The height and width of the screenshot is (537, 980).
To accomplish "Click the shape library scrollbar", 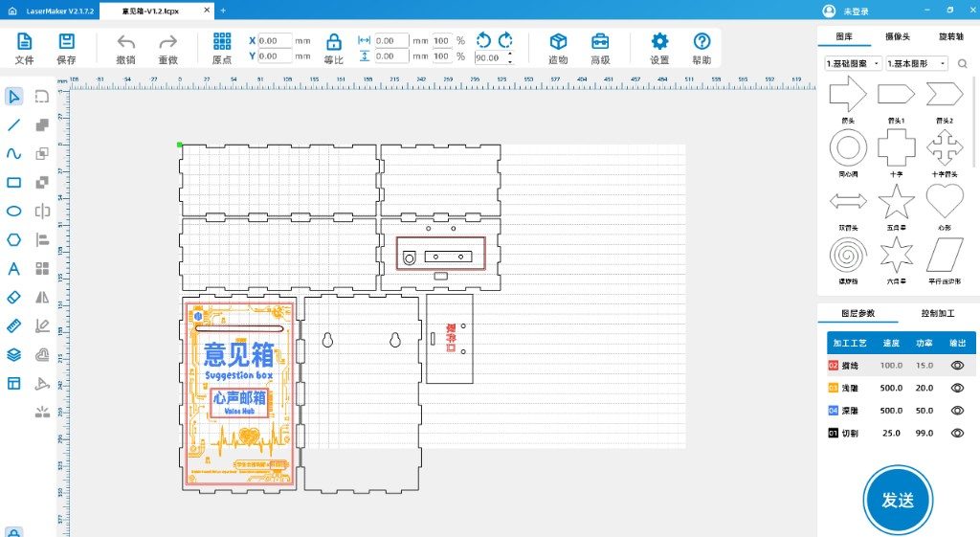I will click(973, 121).
